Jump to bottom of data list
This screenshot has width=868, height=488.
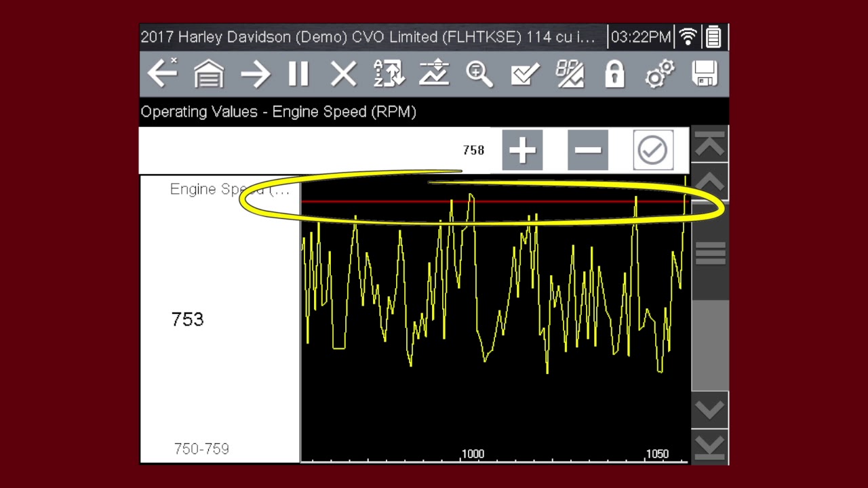tap(710, 447)
